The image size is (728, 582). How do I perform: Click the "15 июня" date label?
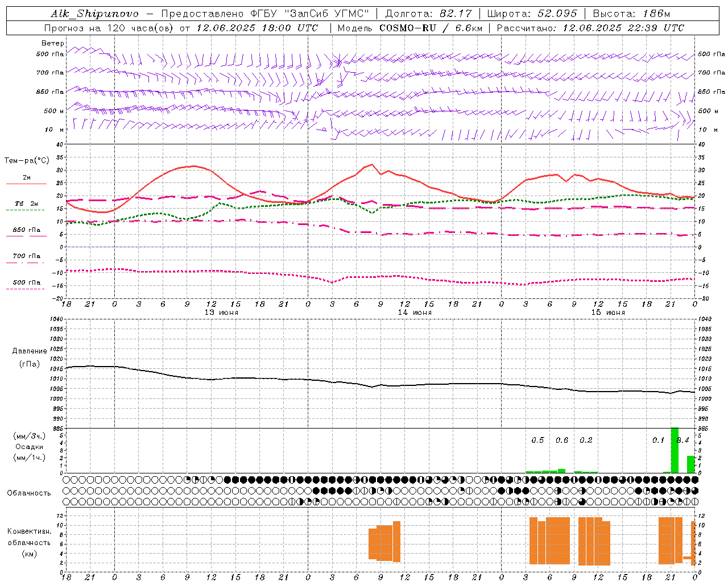tap(608, 313)
